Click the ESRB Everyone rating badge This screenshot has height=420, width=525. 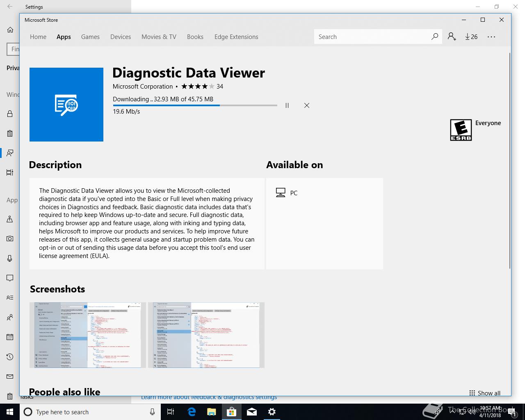(x=461, y=130)
